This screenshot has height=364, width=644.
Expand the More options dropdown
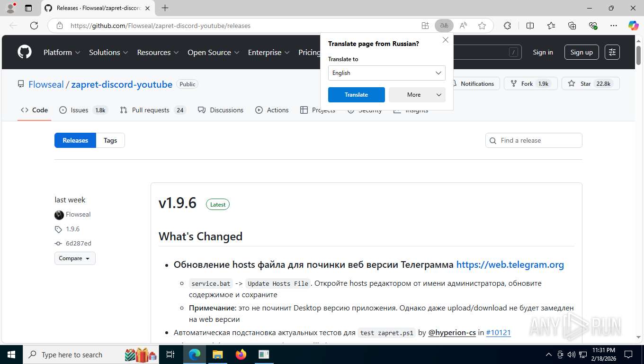tap(417, 95)
